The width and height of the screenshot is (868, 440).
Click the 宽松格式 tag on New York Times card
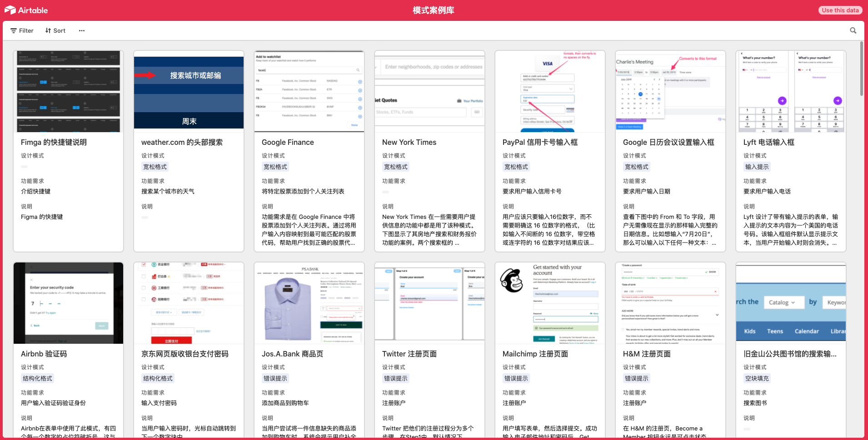(396, 167)
